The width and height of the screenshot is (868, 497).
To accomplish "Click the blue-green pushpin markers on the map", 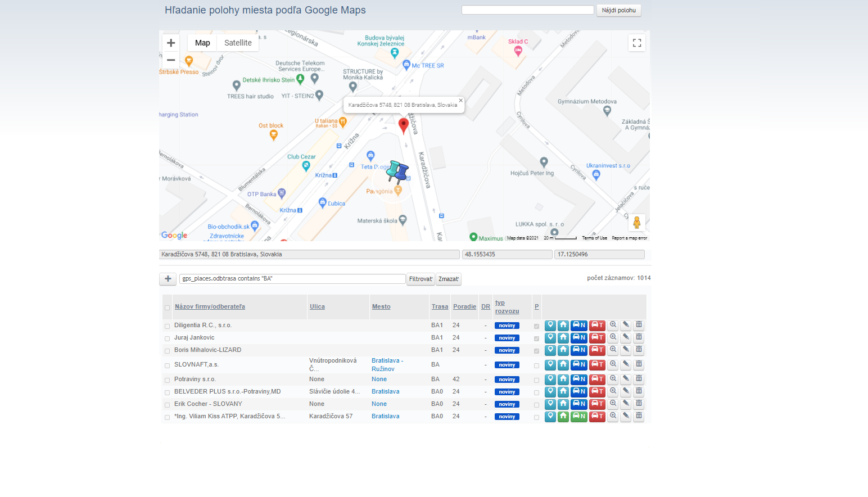I will point(397,172).
